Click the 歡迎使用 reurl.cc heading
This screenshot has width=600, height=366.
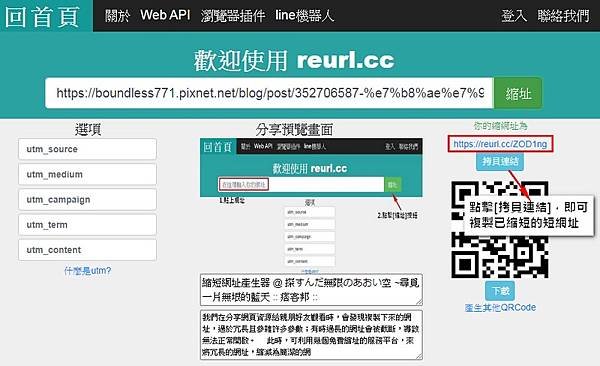click(x=294, y=60)
